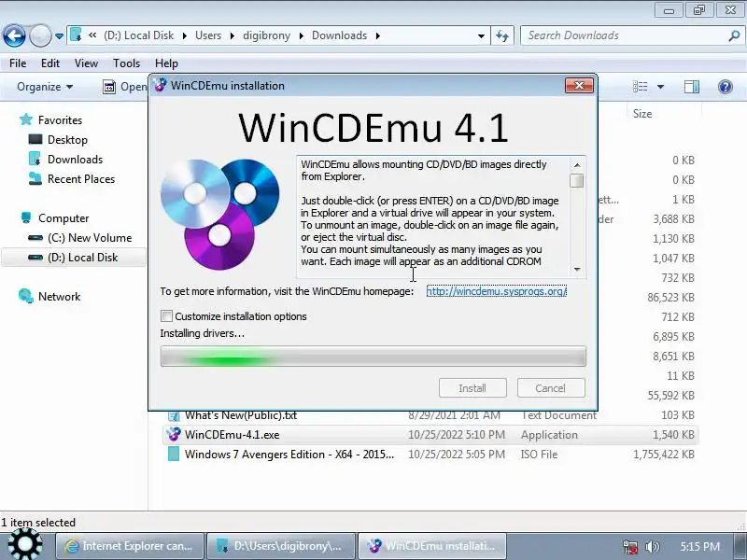Switch to Internet Explorer taskbar button
747x560 pixels.
130,546
